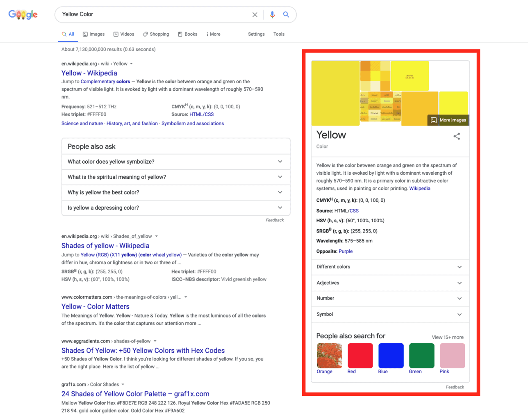Click the price tag icon on Shopping tab
Screen dimensions: 528x420
145,34
